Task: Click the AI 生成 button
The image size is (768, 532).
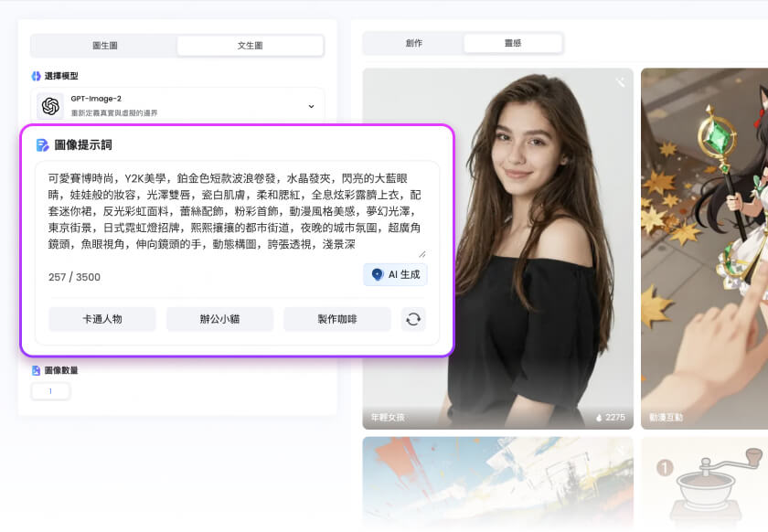Action: (x=395, y=275)
